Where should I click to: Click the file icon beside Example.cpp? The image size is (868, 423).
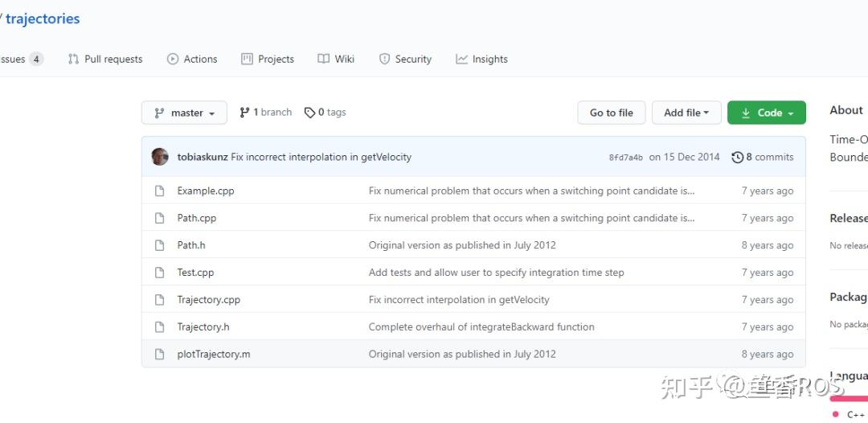click(x=159, y=191)
